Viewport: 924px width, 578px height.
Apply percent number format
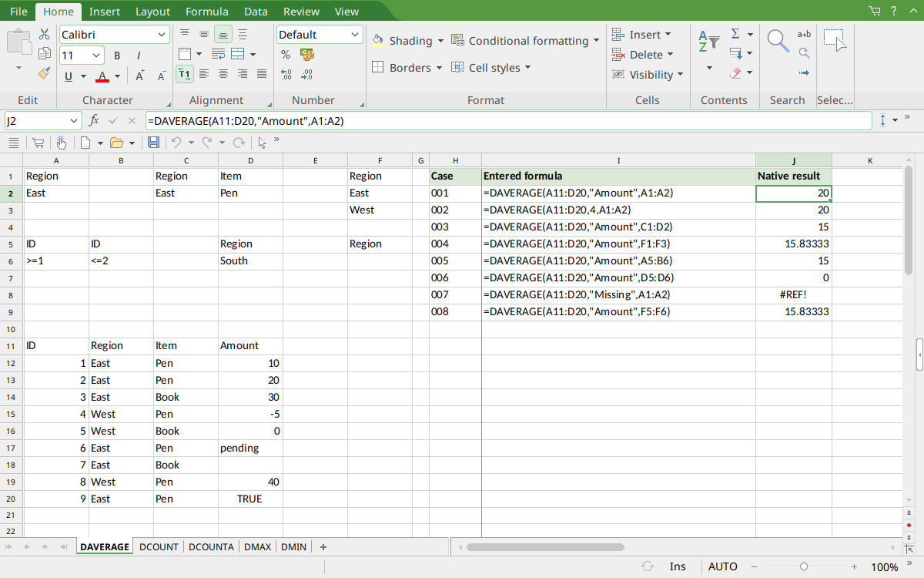tap(286, 55)
